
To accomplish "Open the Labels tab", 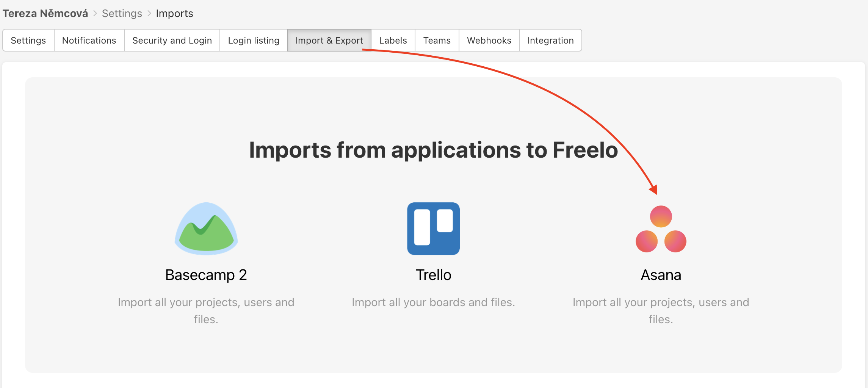I will pos(393,40).
